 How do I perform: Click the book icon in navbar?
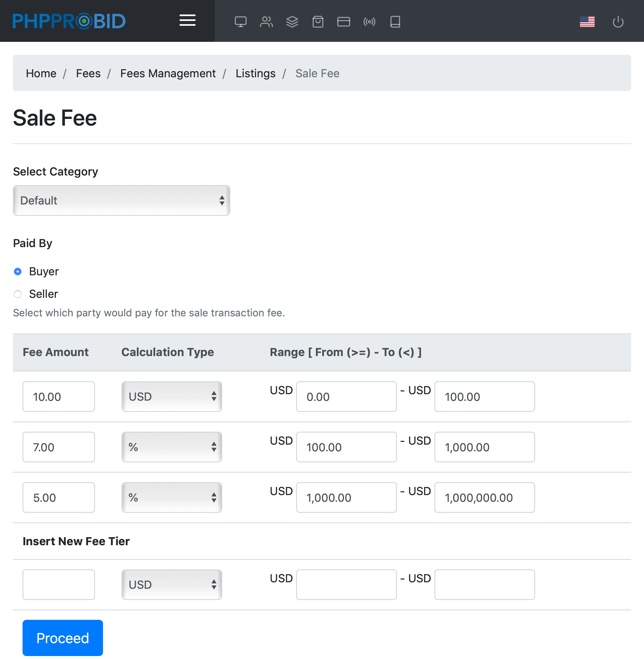coord(395,22)
